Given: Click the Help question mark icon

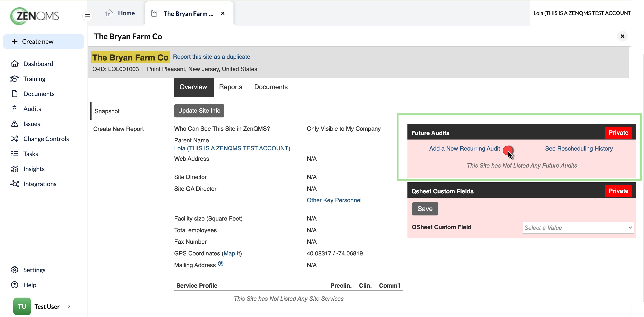Looking at the screenshot, I should (15, 285).
